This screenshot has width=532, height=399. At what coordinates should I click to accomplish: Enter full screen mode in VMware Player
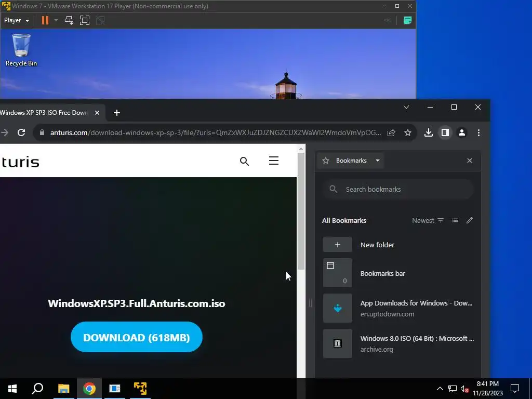tap(85, 20)
